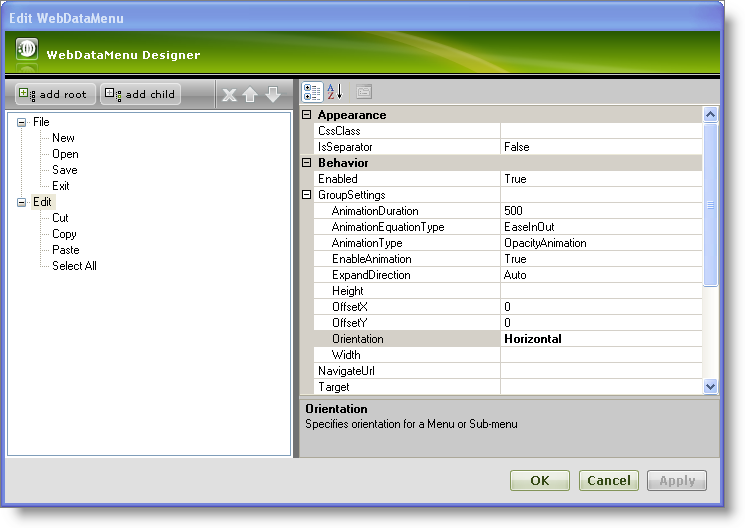Confirm changes with the OK button
The width and height of the screenshot is (745, 528).
540,480
